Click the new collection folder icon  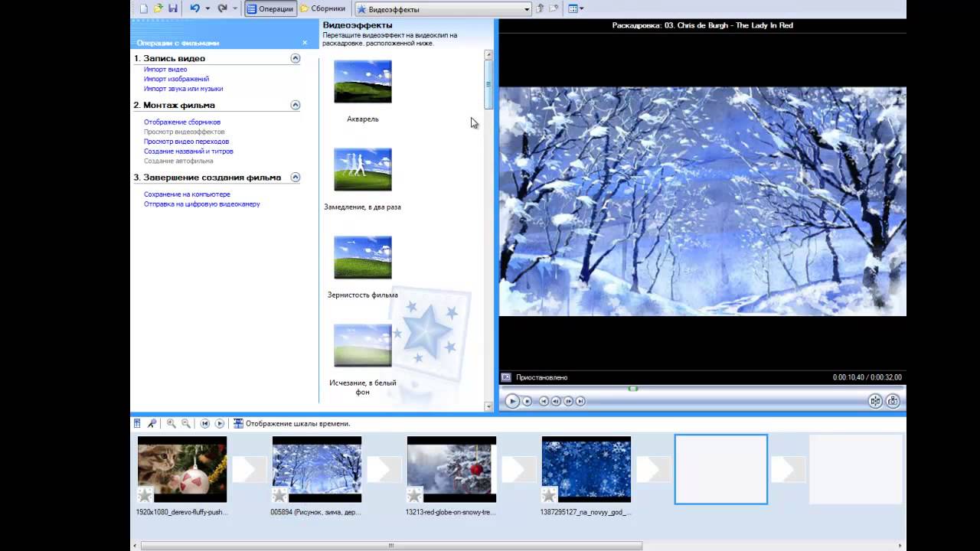coord(554,8)
